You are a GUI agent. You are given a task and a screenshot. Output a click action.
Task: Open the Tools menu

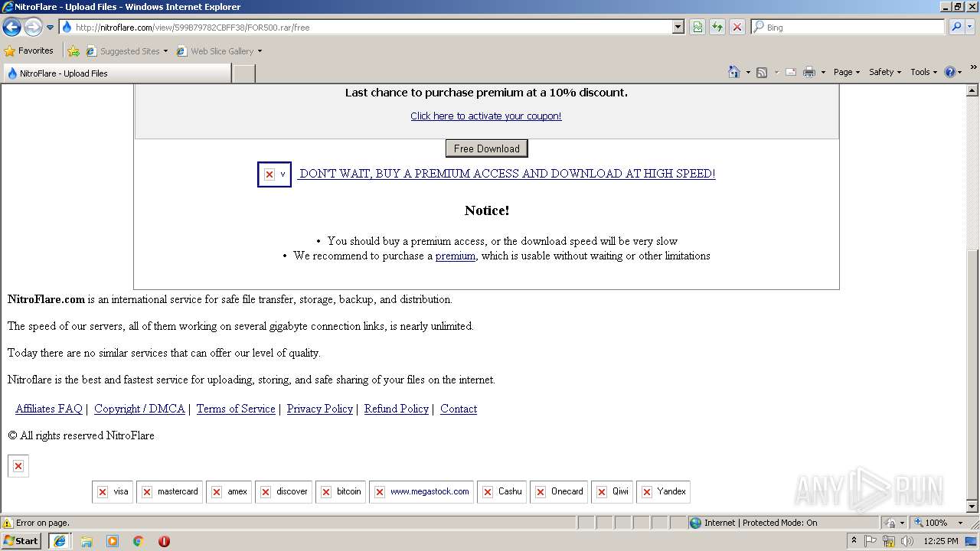[924, 72]
